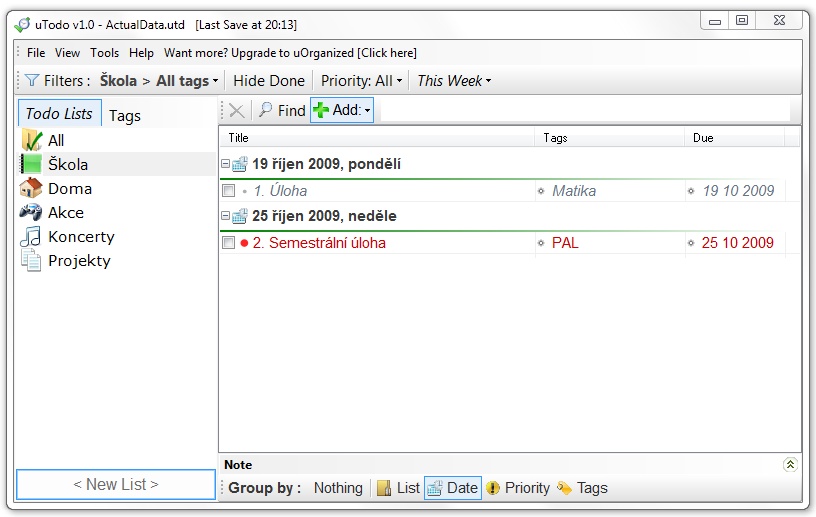Image resolution: width=816 pixels, height=517 pixels.
Task: Open the Add dropdown arrow
Action: [367, 110]
